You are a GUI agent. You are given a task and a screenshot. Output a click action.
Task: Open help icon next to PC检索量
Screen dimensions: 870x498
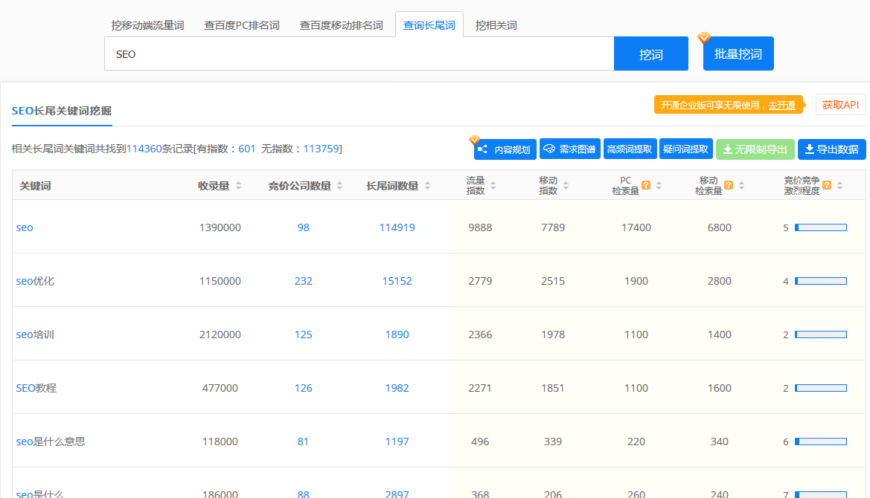pyautogui.click(x=646, y=185)
